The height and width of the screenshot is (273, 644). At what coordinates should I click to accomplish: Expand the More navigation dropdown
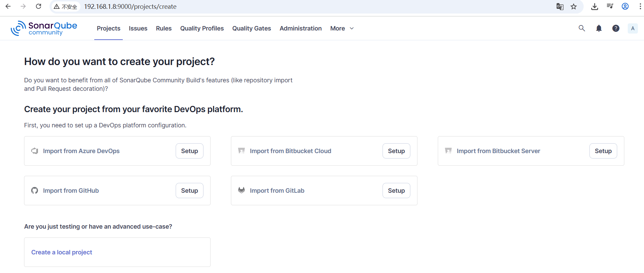tap(342, 28)
